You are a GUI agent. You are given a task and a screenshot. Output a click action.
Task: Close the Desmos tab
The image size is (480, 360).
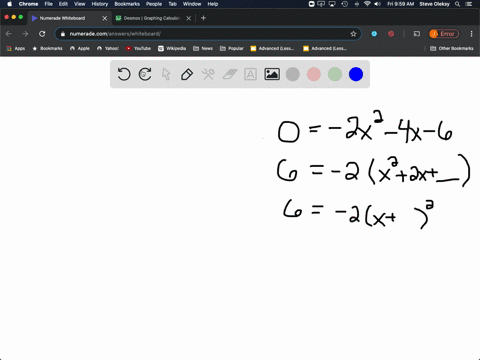189,18
